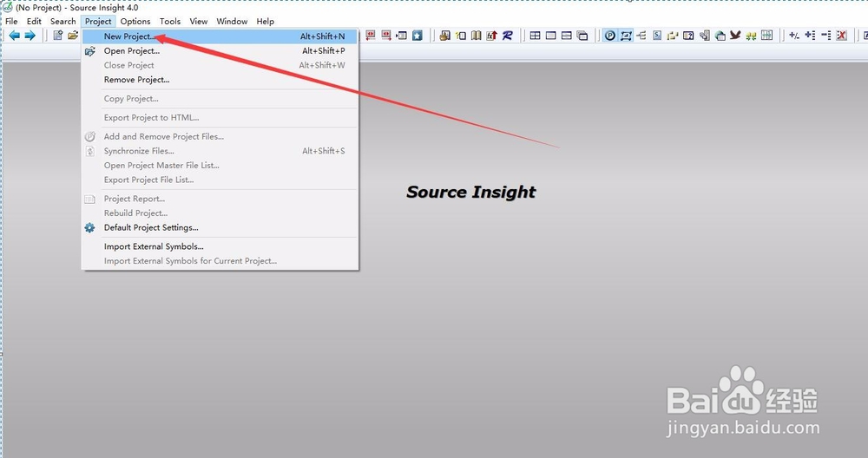Click the Replace Files toolbar icon

coord(371,36)
